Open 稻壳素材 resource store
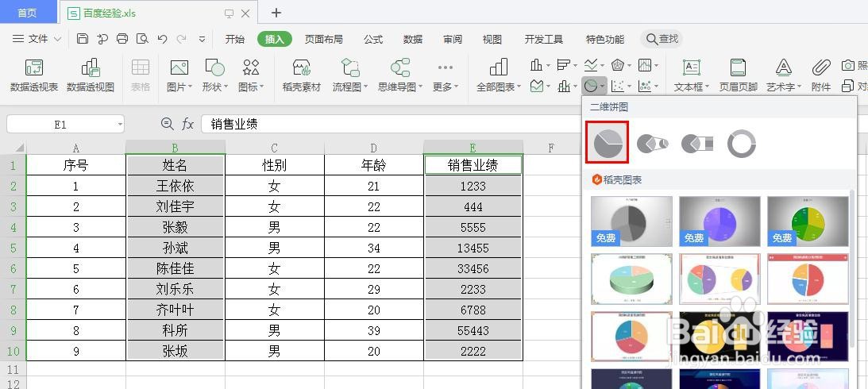 coord(301,75)
